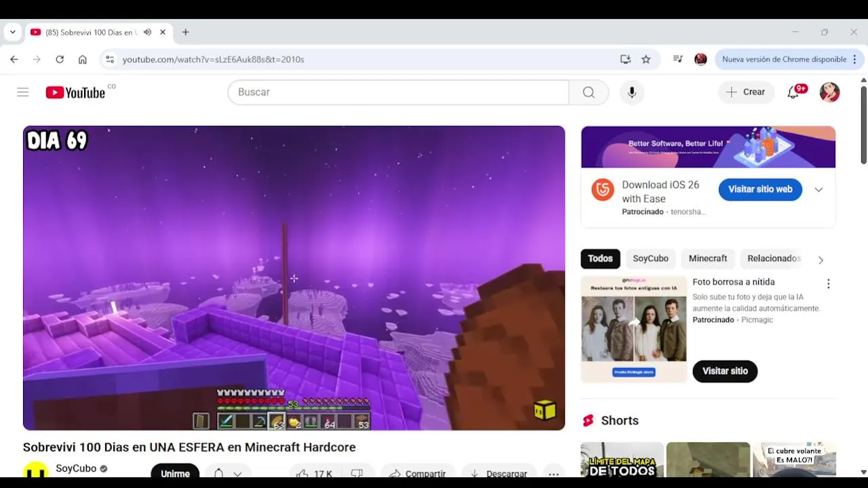Open SoyCubo channel name link

[76, 468]
